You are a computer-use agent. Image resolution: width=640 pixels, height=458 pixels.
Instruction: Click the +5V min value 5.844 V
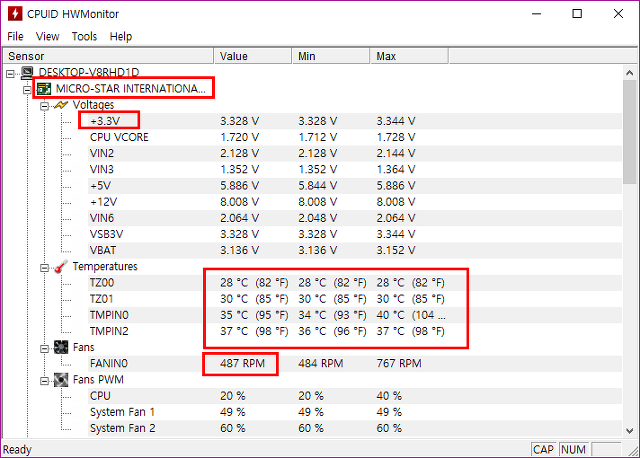(318, 186)
